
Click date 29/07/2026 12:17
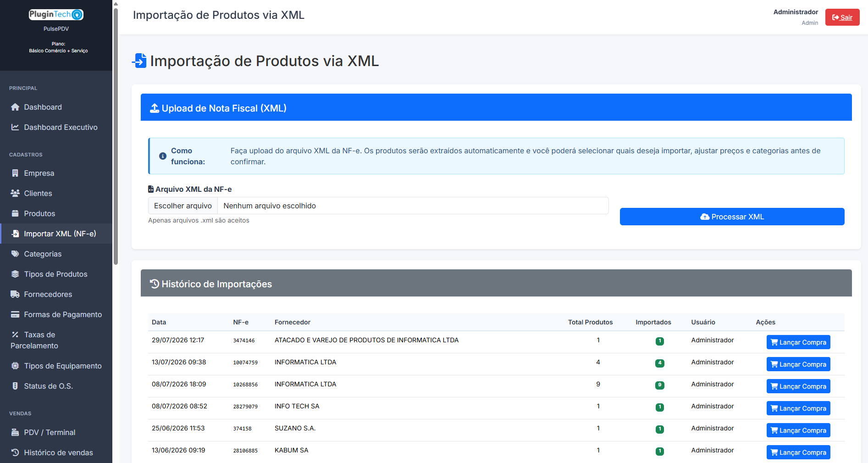coord(178,340)
